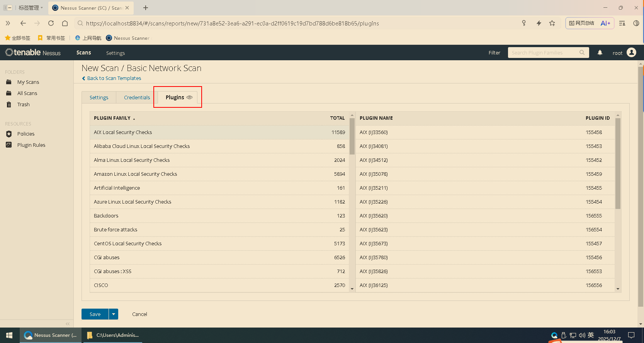Click the Cancel button

(x=139, y=314)
